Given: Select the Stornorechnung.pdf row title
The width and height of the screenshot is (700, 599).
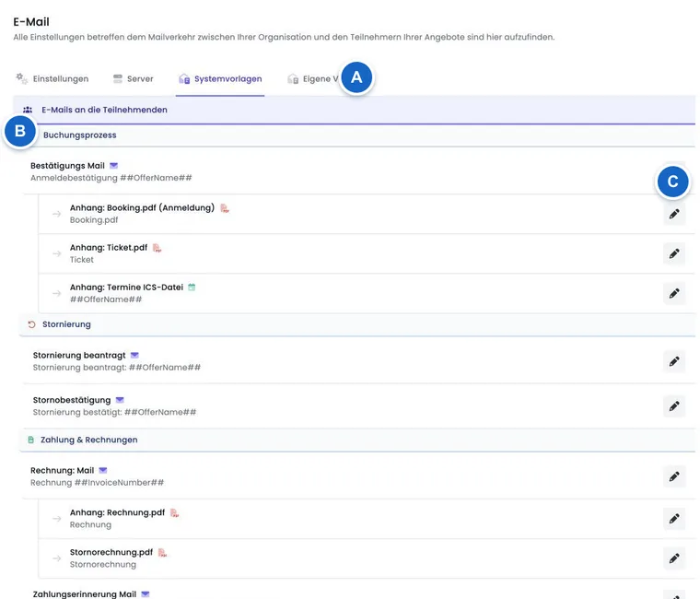Looking at the screenshot, I should [111, 552].
